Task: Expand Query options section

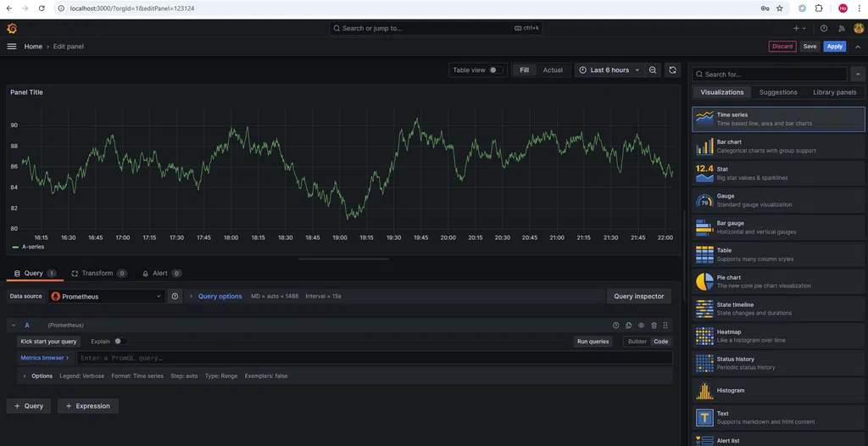Action: click(220, 297)
